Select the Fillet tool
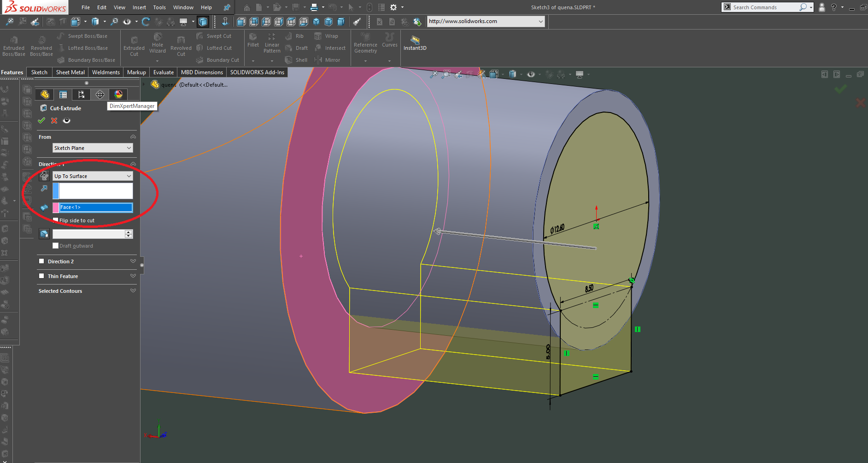This screenshot has width=868, height=463. [253, 41]
